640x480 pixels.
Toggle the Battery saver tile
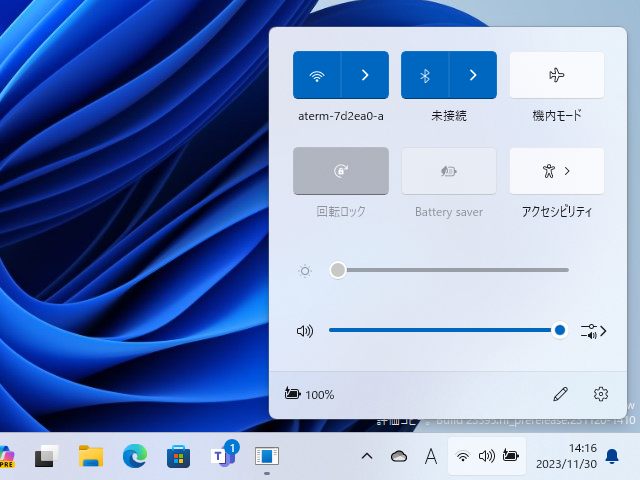pos(449,171)
